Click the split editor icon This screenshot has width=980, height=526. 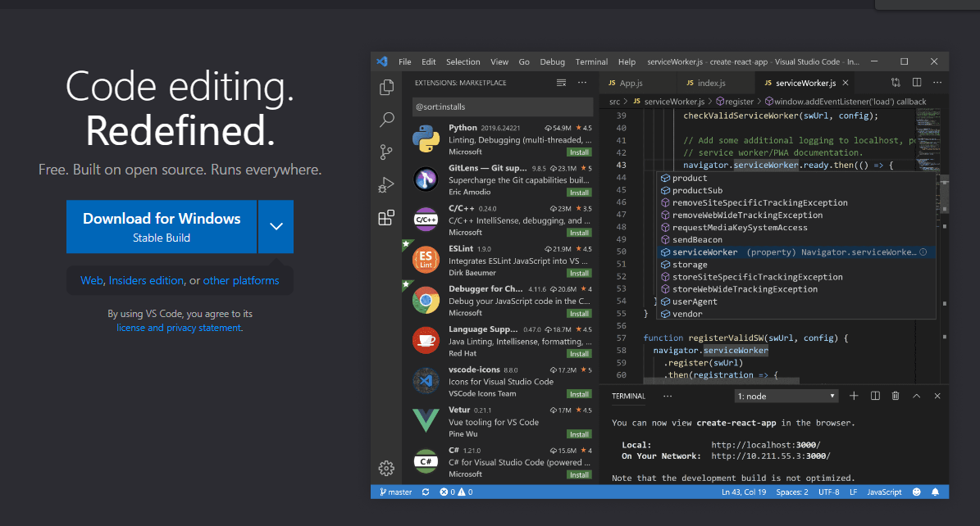pyautogui.click(x=917, y=83)
